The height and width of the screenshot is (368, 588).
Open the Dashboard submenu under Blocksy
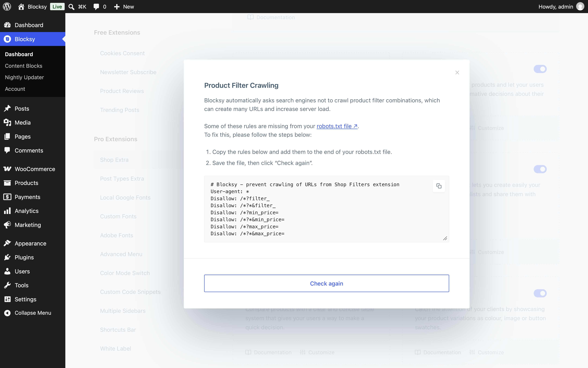(x=19, y=54)
